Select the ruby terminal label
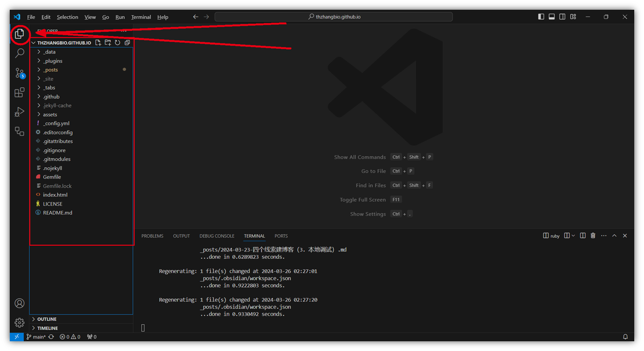644x351 pixels. [x=551, y=235]
